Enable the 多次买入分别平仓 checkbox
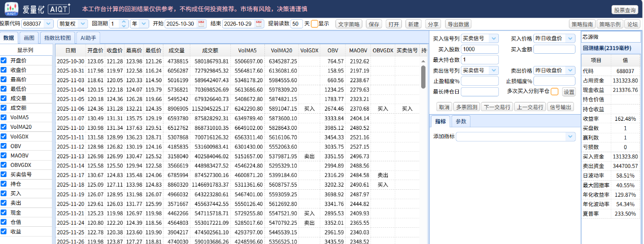The image size is (644, 244). tap(554, 92)
